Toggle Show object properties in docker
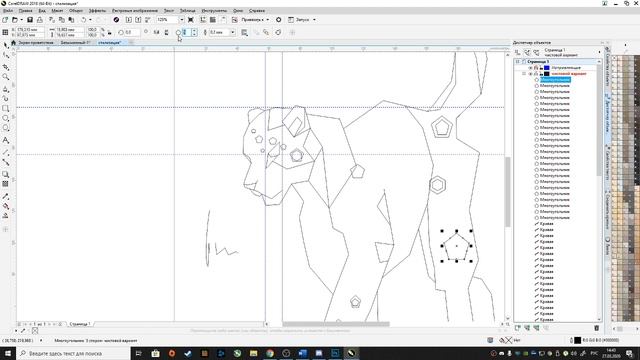 pyautogui.click(x=518, y=53)
